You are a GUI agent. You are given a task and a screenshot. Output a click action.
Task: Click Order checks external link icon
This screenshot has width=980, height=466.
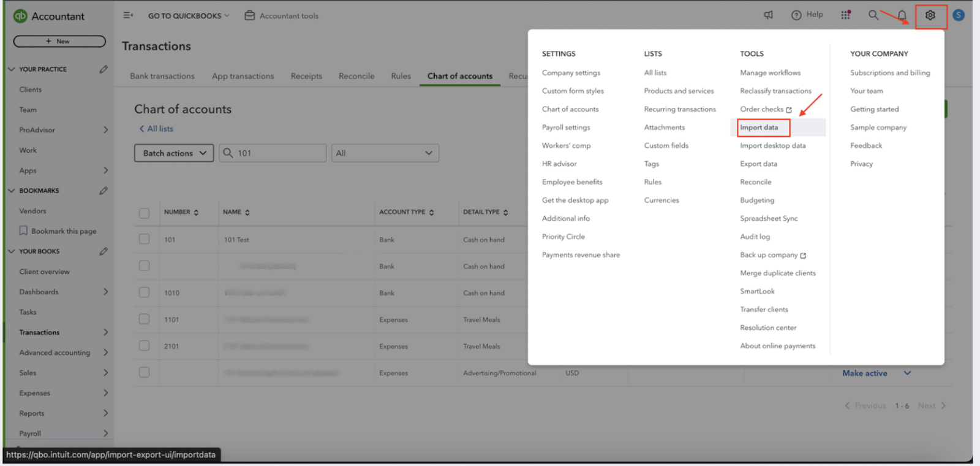tap(789, 110)
